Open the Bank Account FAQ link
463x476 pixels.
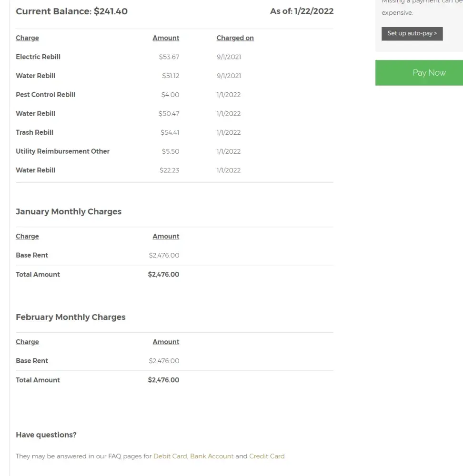click(x=212, y=456)
